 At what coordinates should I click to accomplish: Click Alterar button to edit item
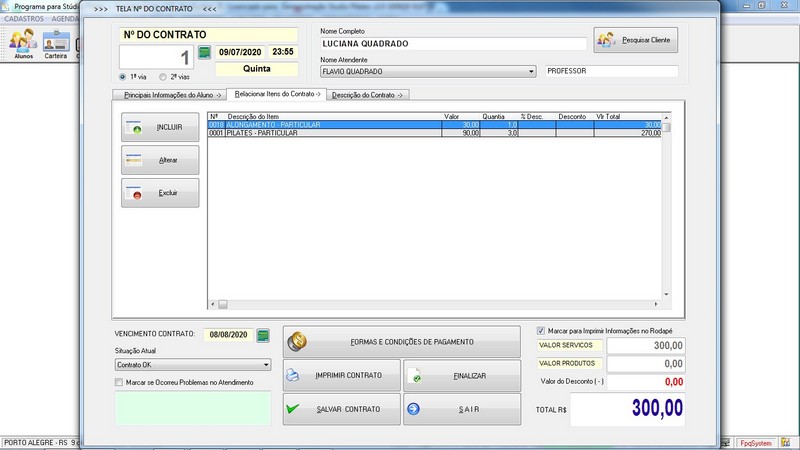[x=160, y=160]
